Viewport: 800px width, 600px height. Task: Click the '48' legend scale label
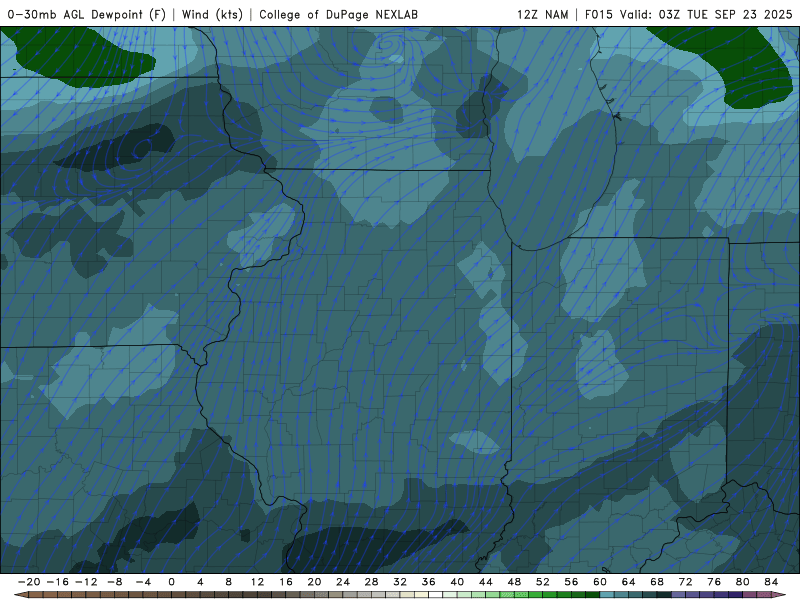[x=514, y=582]
